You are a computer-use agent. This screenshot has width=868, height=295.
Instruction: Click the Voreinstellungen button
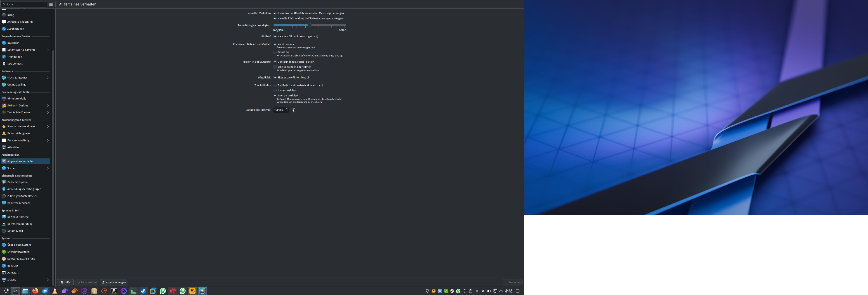113,283
